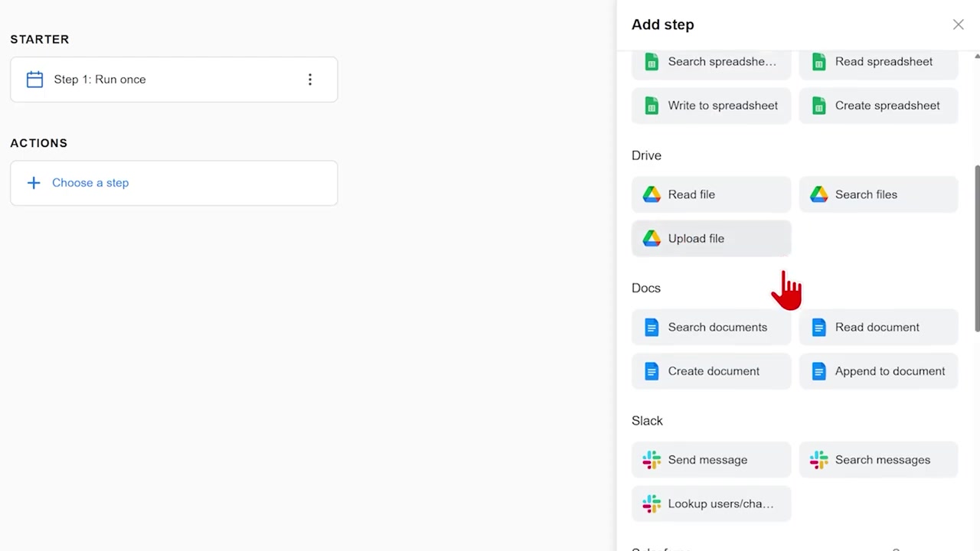Select the Create document step
The width and height of the screenshot is (980, 551).
(x=711, y=371)
